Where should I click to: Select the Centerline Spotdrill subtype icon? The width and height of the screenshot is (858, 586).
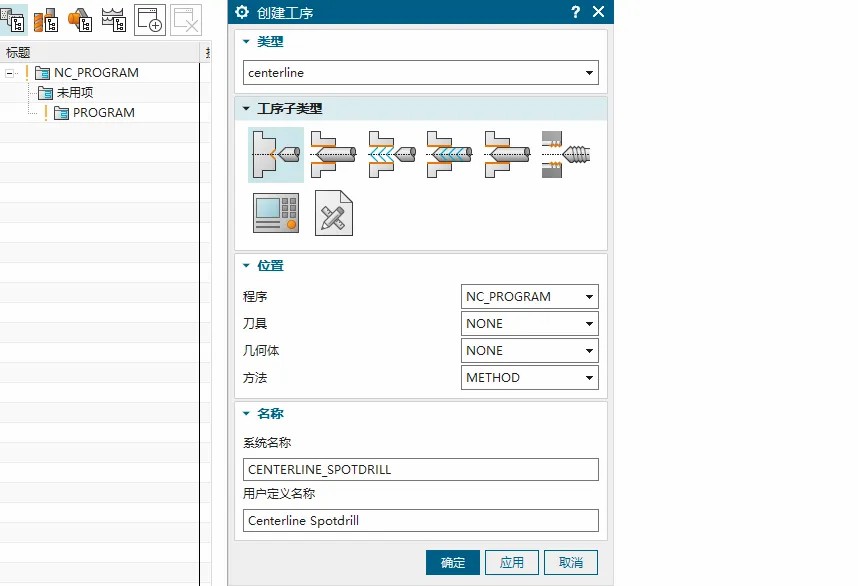tap(276, 155)
